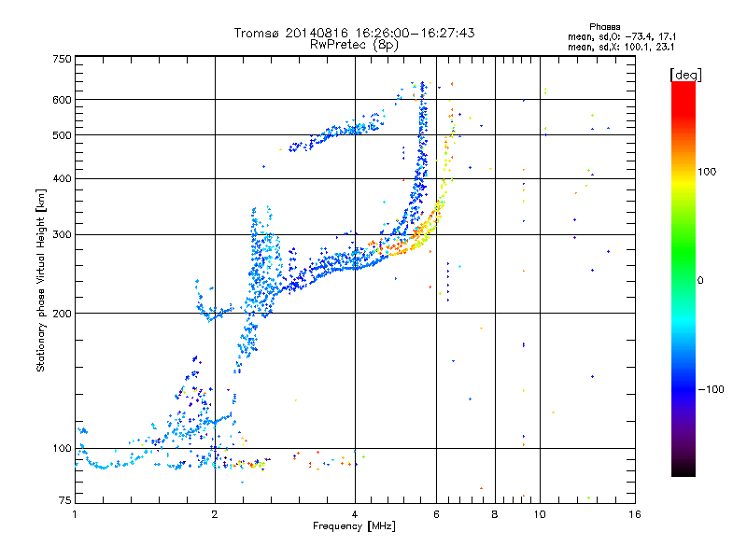Screen dimensions: 747x560
Task: Click the 'mean, sd,X: 100.1, 23.1' line
Action: 621,47
